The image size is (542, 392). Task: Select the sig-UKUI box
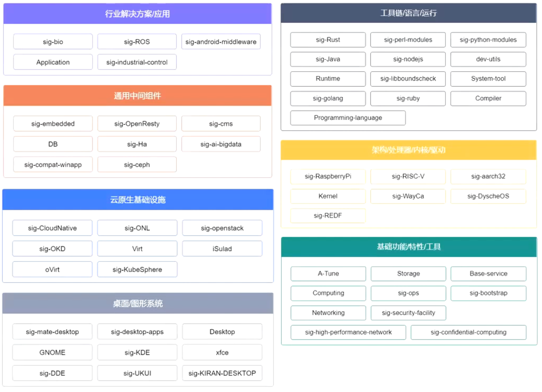point(137,373)
